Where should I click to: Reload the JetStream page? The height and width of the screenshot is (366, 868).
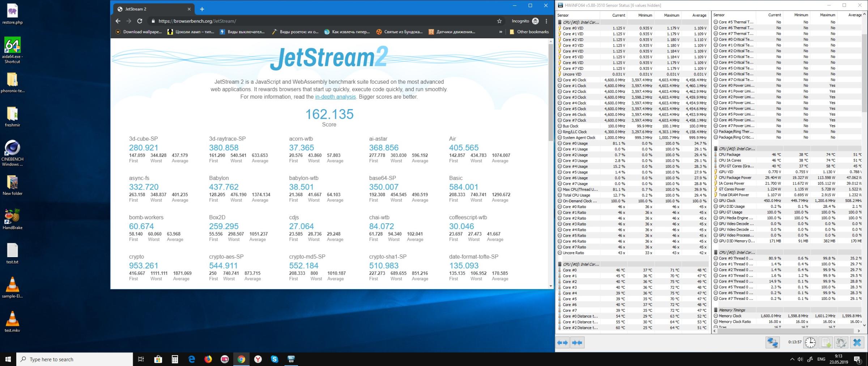click(140, 21)
